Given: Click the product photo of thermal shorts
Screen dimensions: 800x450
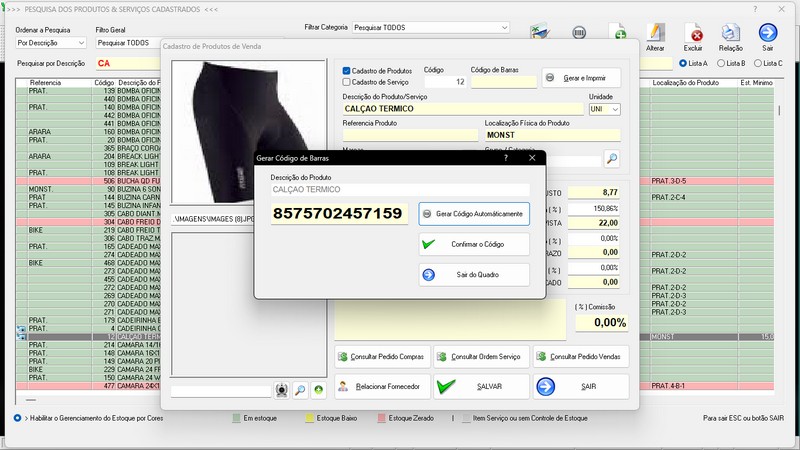Looking at the screenshot, I should (248, 132).
